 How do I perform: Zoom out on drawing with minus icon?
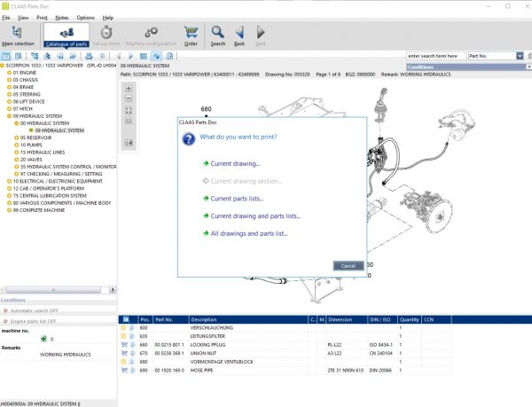[x=129, y=99]
